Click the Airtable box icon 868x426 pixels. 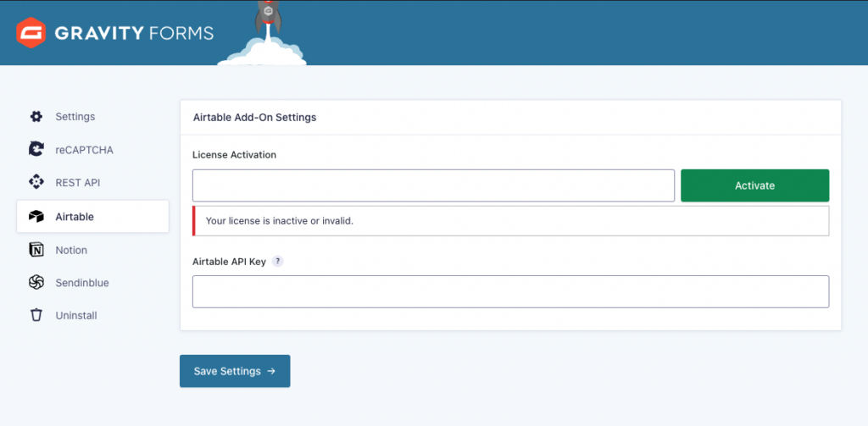[x=36, y=217]
